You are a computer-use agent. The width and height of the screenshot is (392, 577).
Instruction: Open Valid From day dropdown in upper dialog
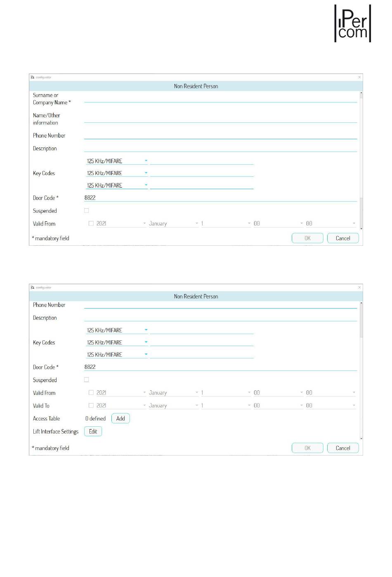(x=226, y=223)
